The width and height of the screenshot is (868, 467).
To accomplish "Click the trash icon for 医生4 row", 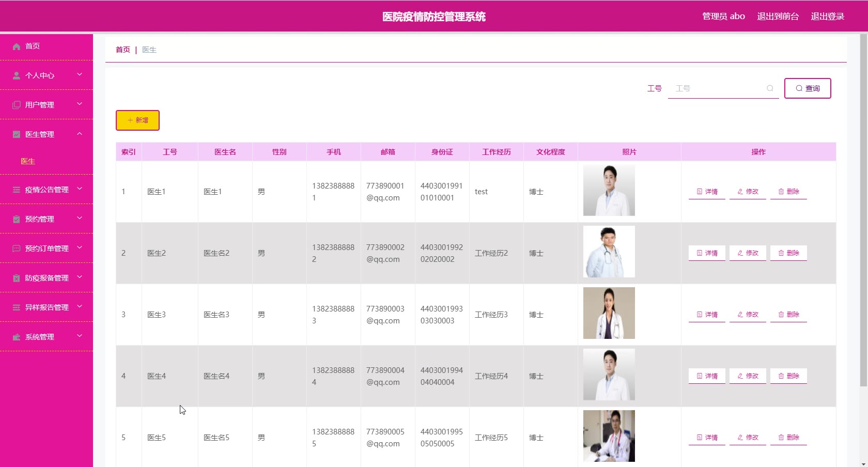I will pos(781,376).
